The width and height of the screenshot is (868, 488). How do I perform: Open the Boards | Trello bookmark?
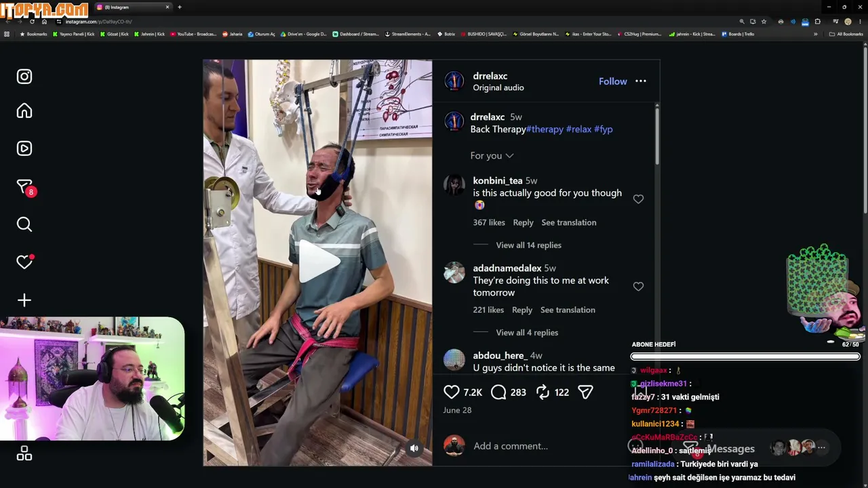point(738,34)
